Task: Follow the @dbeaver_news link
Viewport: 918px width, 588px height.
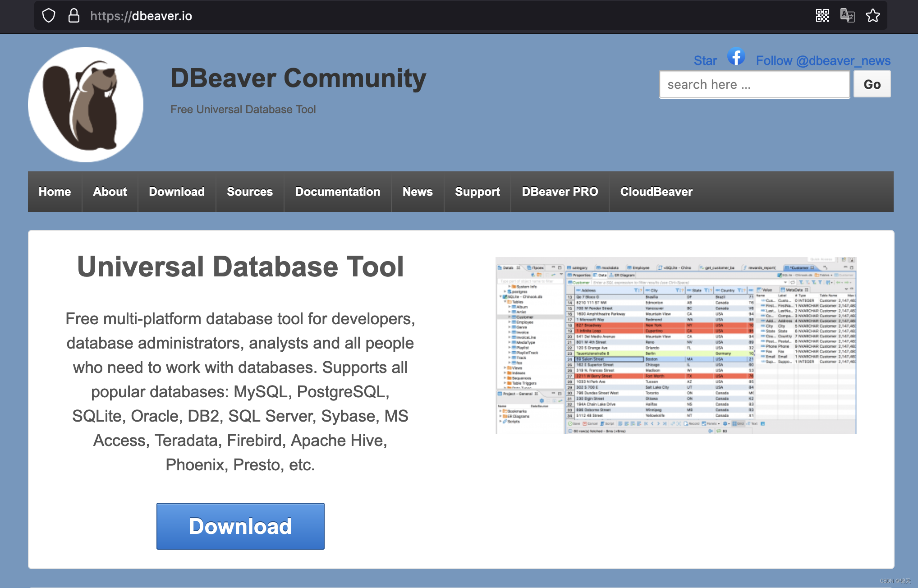Action: tap(823, 60)
